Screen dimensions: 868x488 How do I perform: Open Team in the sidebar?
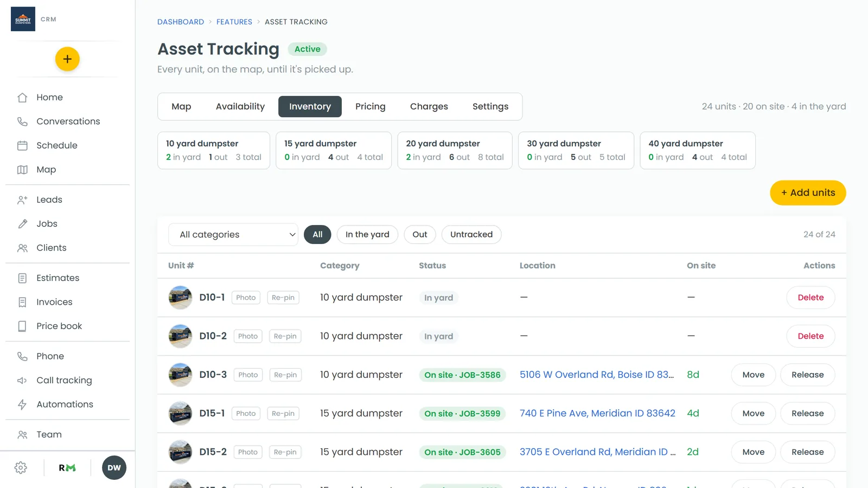pos(49,435)
